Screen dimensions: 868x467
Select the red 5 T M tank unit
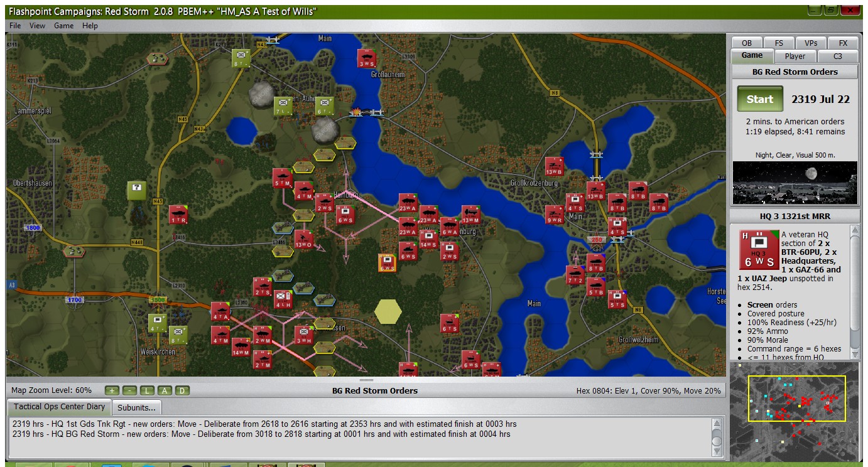coord(283,178)
